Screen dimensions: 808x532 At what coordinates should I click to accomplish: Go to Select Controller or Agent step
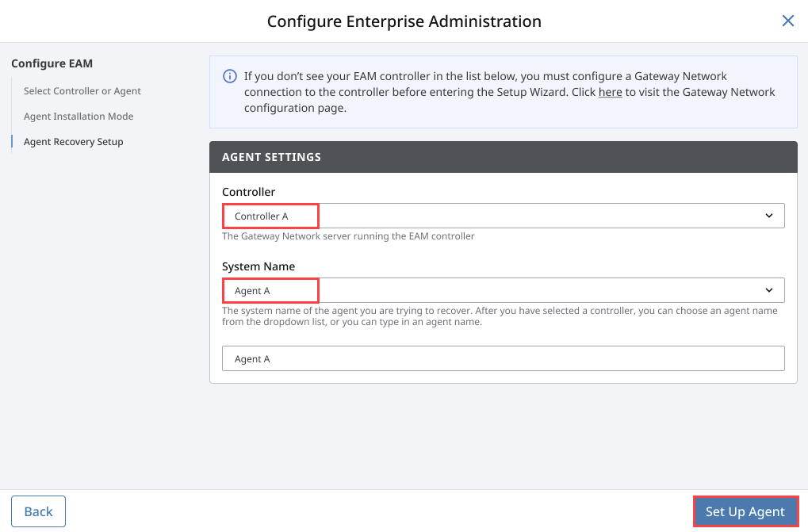click(82, 91)
